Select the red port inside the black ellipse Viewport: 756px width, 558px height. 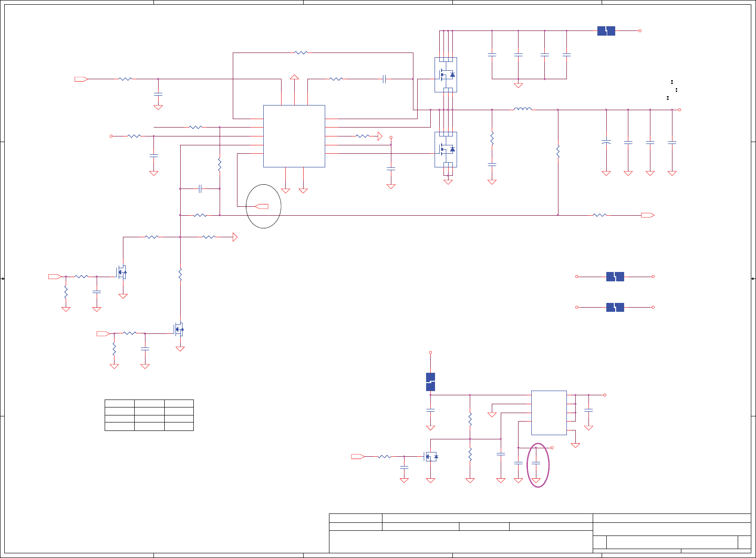(261, 206)
